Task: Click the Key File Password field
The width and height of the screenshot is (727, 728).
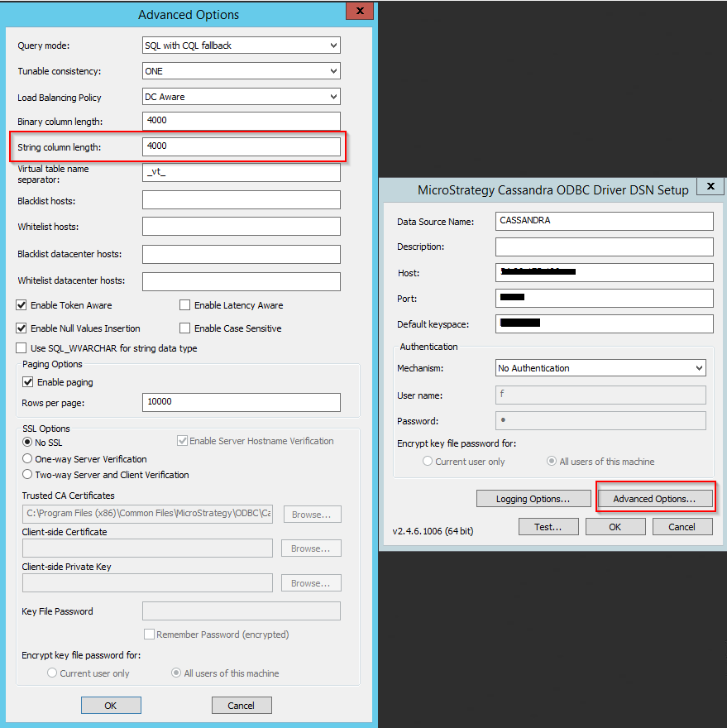Action: click(241, 611)
